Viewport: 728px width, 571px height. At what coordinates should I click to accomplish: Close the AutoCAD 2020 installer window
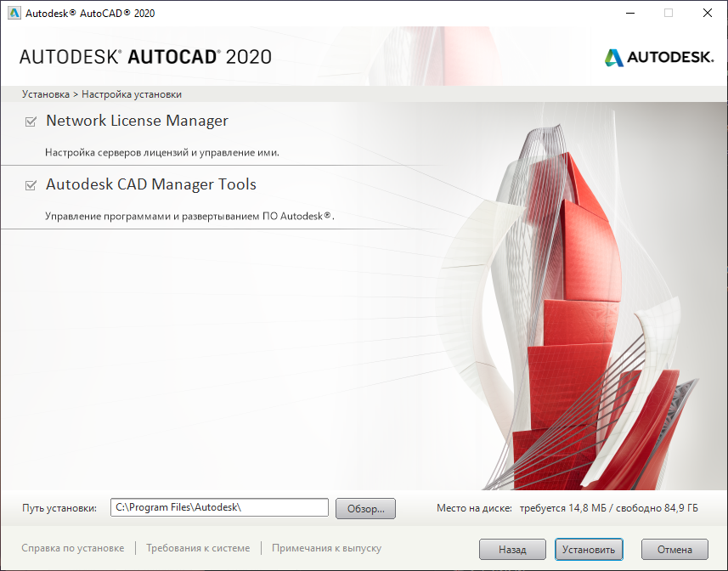[707, 13]
